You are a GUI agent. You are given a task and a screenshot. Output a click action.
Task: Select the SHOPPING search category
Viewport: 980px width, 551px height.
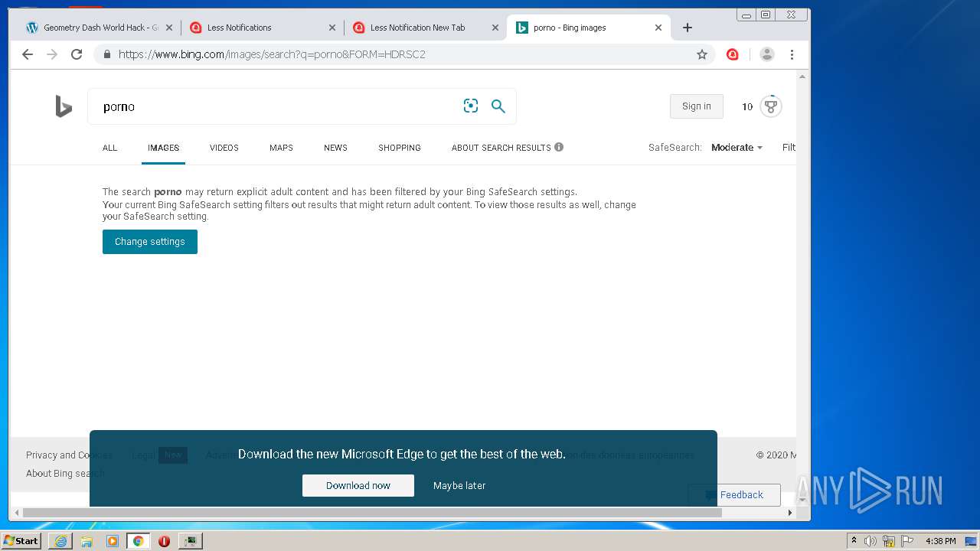pos(400,148)
